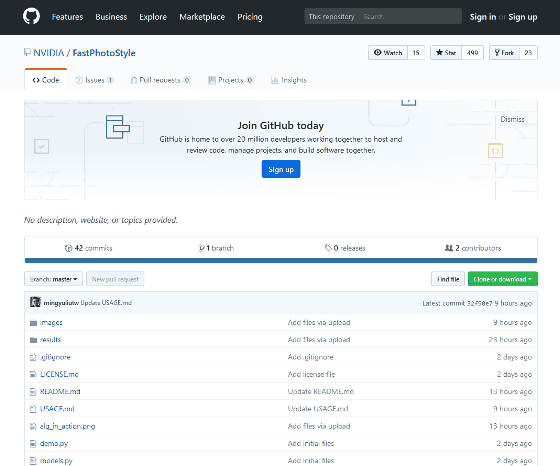View the 2 contributors link
The image size is (560, 466).
coord(473,248)
